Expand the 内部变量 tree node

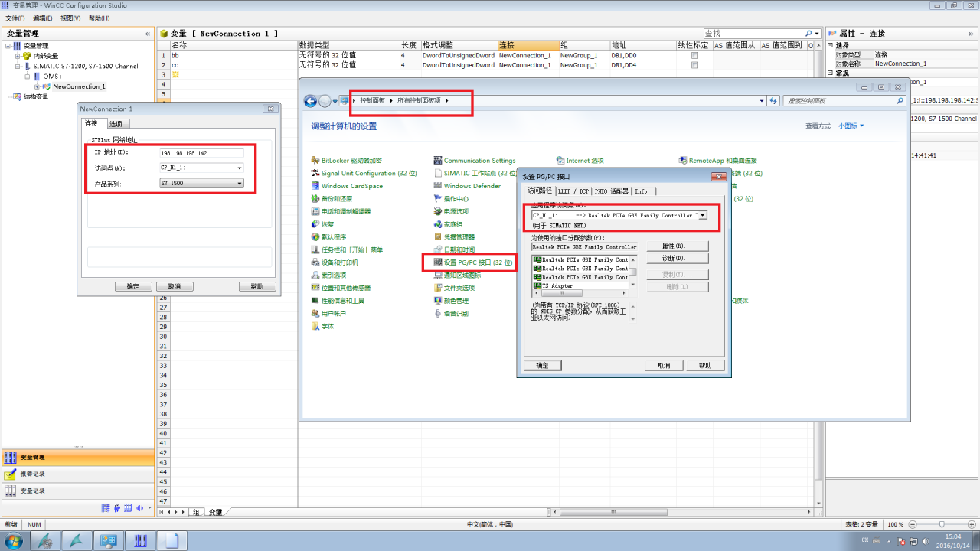point(18,56)
